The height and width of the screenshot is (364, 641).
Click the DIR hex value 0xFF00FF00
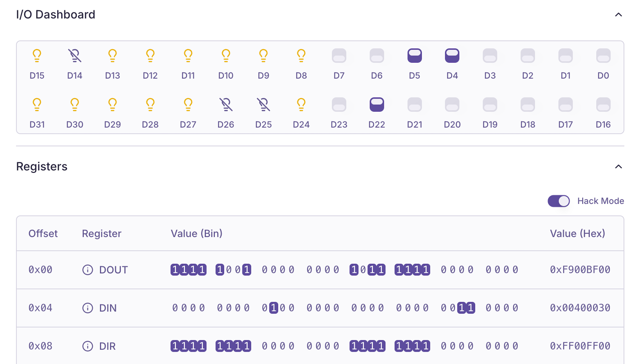[580, 346]
